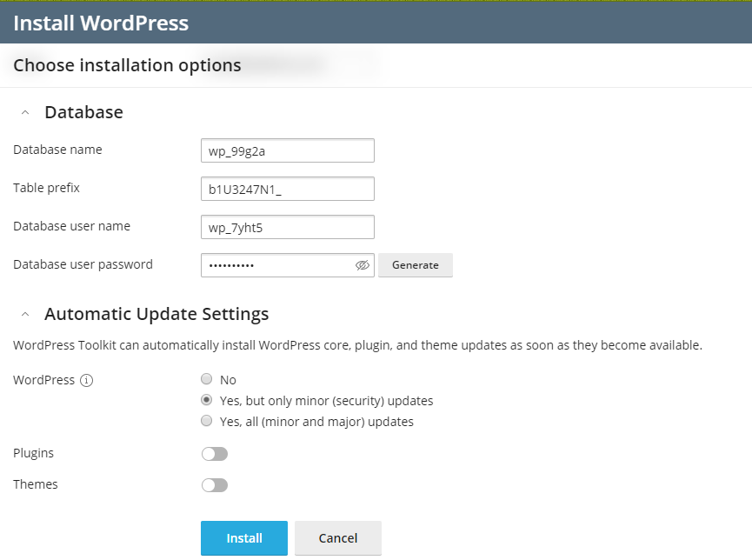Click the "Automatic Update Settings" heading text
The image size is (752, 560).
[x=156, y=315]
